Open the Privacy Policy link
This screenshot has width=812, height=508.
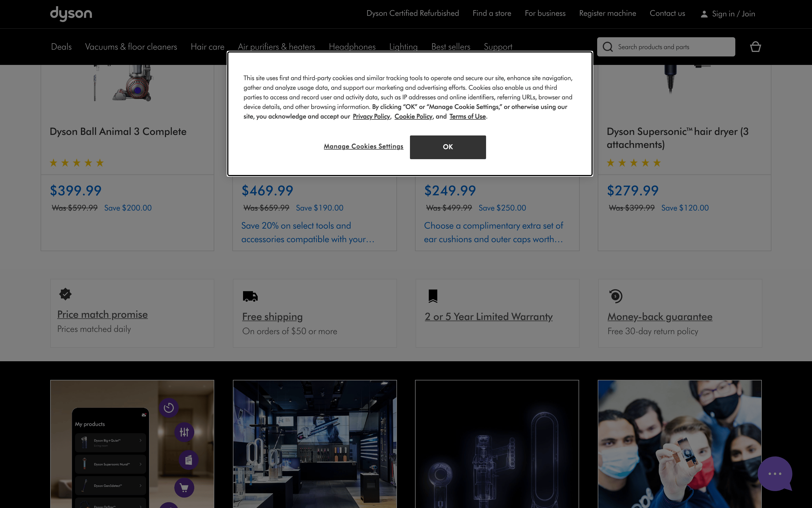coord(371,116)
